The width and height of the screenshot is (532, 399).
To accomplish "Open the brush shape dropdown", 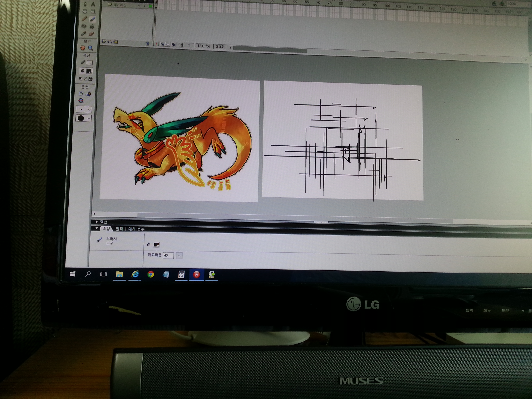I will [x=83, y=118].
